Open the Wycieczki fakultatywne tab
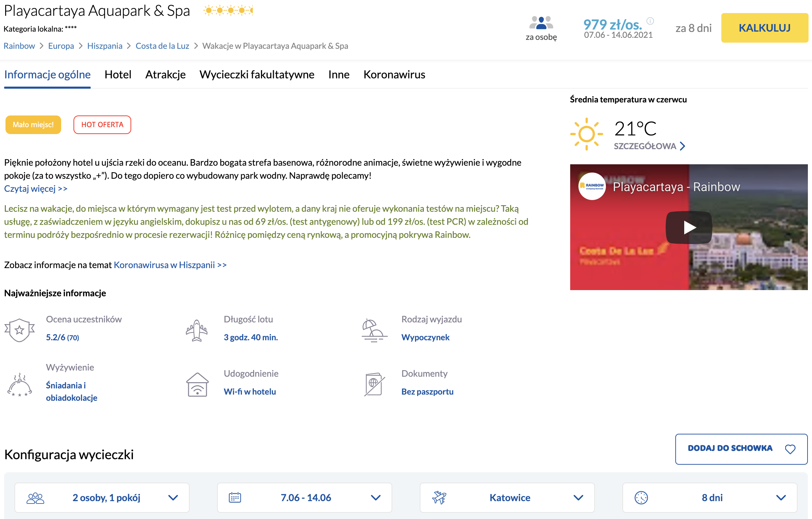 click(x=257, y=75)
